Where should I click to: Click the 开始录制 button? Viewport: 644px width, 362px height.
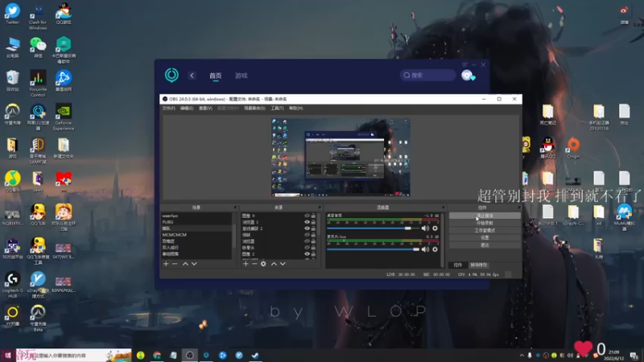coord(485,223)
